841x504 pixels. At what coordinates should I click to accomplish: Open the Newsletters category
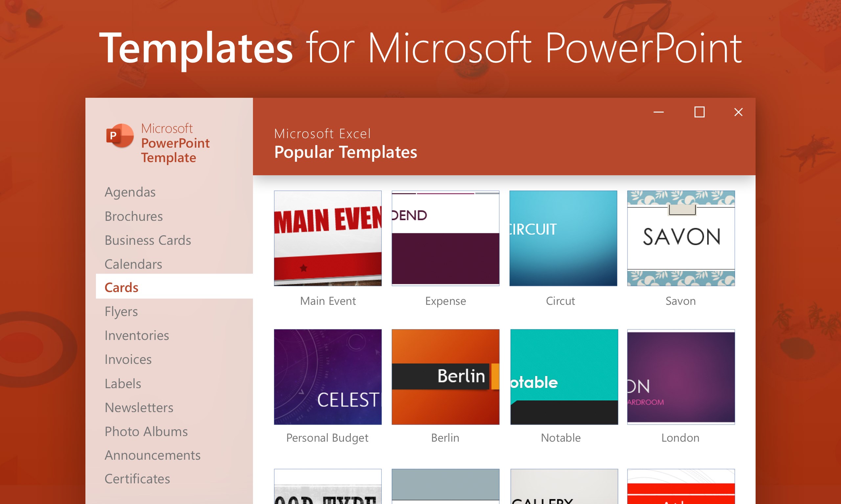[x=139, y=408]
